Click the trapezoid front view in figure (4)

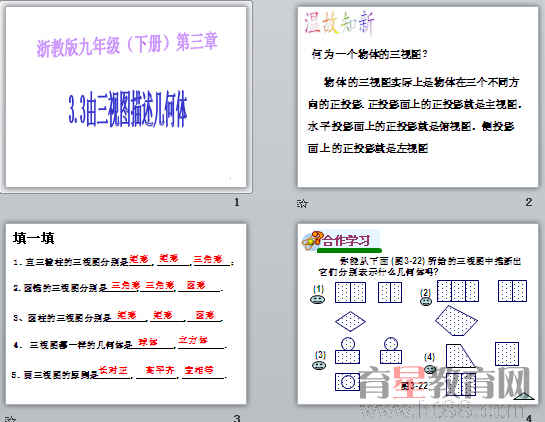(x=460, y=355)
